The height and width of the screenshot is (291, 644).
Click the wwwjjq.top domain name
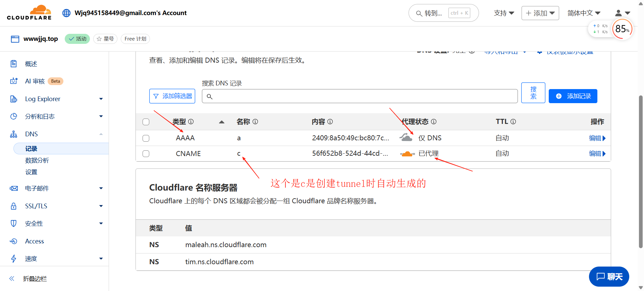click(x=41, y=39)
